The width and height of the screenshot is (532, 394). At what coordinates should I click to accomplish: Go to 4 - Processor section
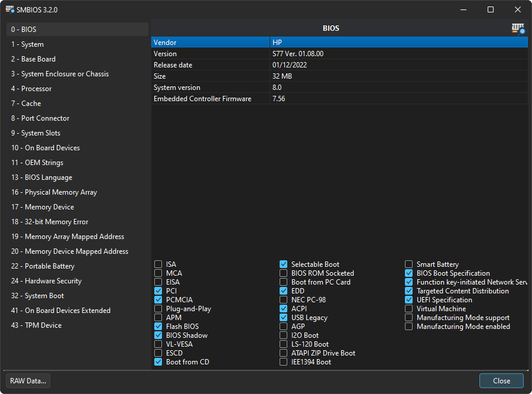77,89
